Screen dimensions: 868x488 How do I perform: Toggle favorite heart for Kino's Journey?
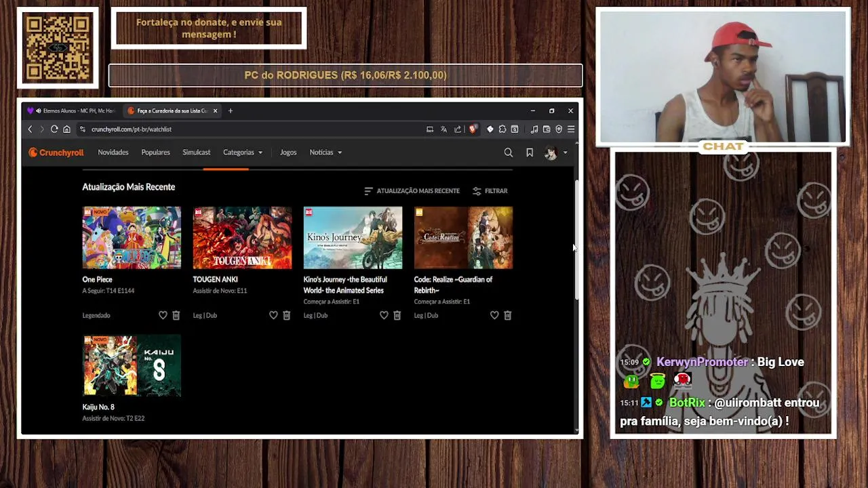384,315
